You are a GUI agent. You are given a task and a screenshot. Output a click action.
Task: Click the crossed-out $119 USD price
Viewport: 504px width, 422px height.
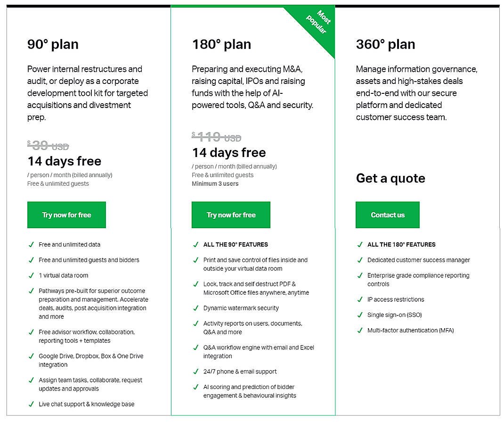point(216,137)
